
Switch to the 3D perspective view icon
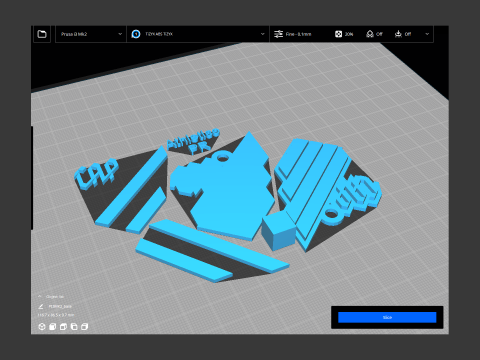(42, 327)
